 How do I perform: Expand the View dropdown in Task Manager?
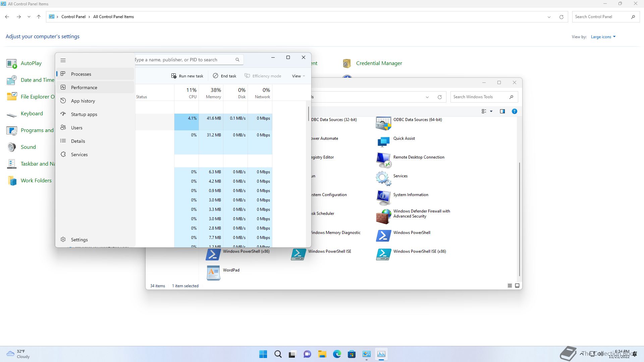coord(299,76)
